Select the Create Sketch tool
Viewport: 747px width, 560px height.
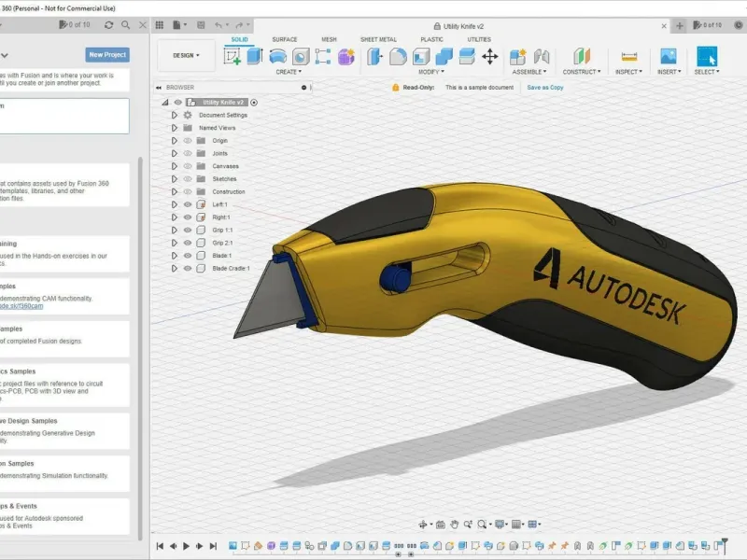coord(233,57)
